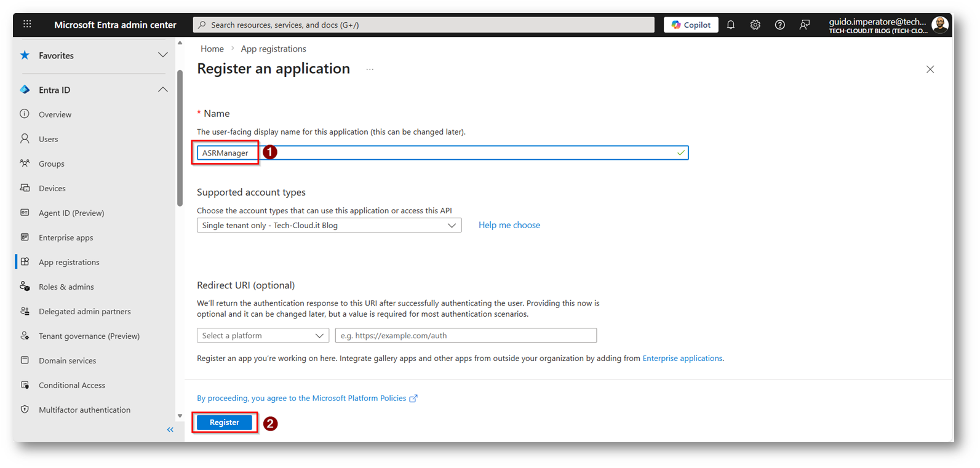Open Enterprise apps in sidebar

[66, 237]
